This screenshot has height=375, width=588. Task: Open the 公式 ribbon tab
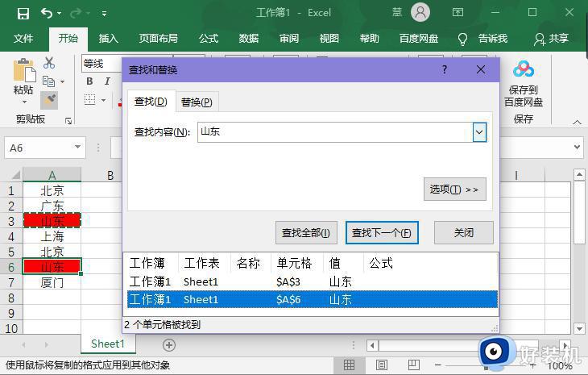(x=209, y=38)
